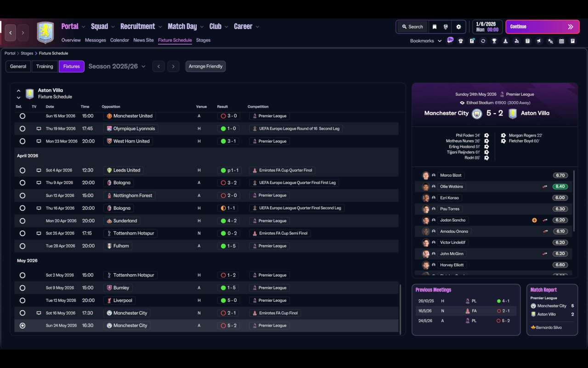Click the date and time display 1/6/2026
The width and height of the screenshot is (588, 368).
[x=487, y=27]
